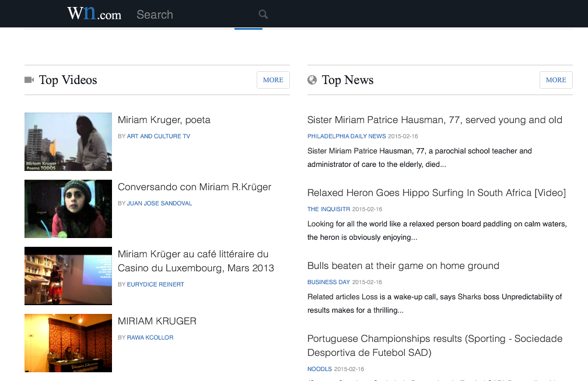Open Conversando con Miriam R.Krüger thumbnail
Image resolution: width=588 pixels, height=381 pixels.
pos(68,209)
